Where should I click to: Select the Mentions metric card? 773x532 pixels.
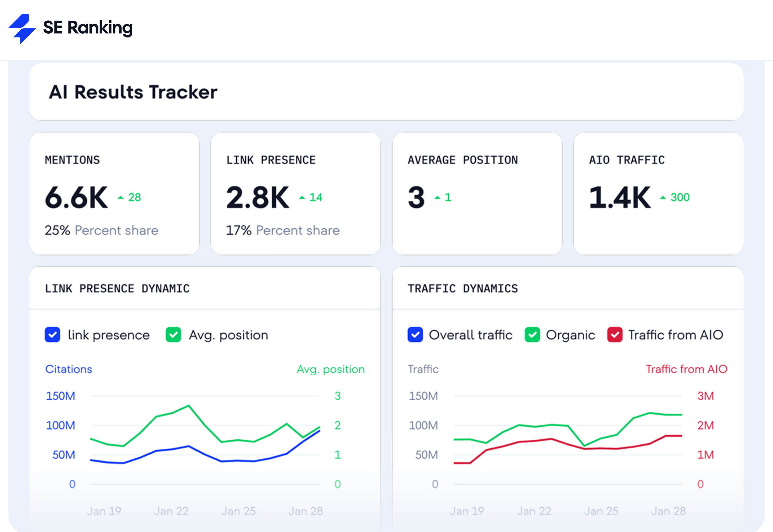click(114, 193)
